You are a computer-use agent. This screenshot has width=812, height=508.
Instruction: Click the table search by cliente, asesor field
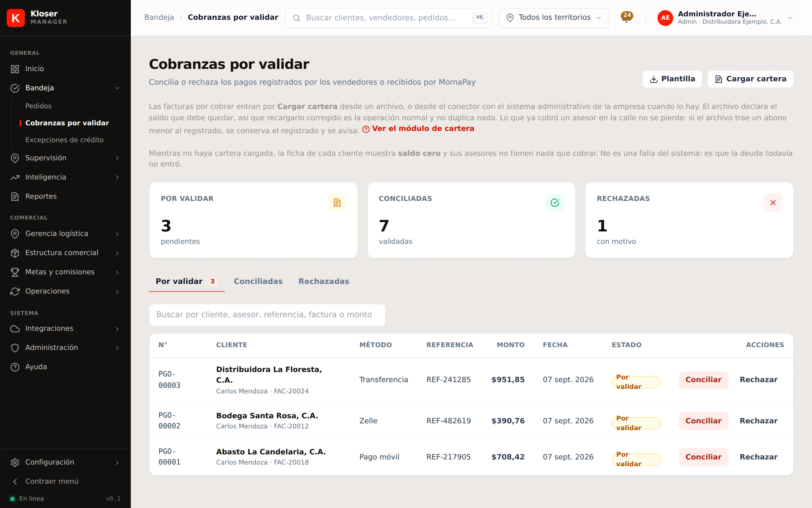click(267, 315)
